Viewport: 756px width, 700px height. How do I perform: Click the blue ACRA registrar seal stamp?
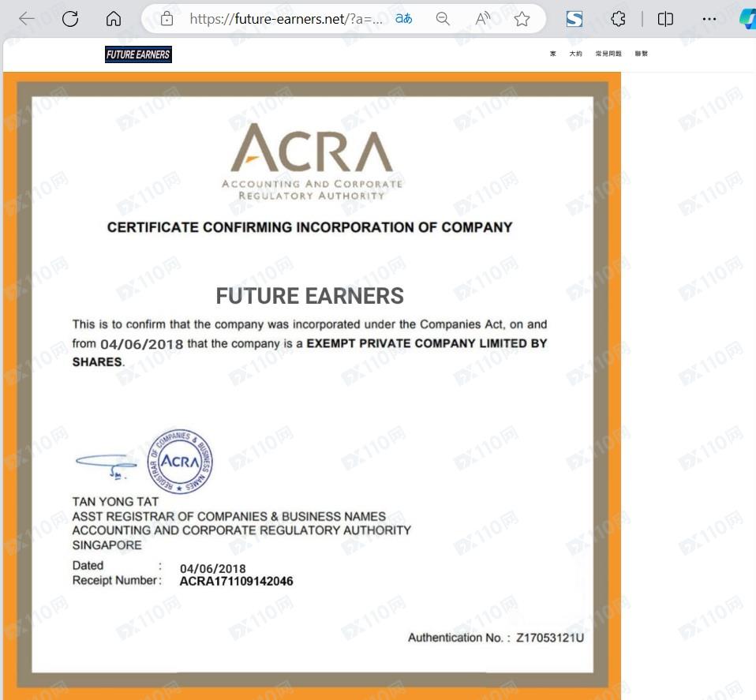tap(180, 462)
